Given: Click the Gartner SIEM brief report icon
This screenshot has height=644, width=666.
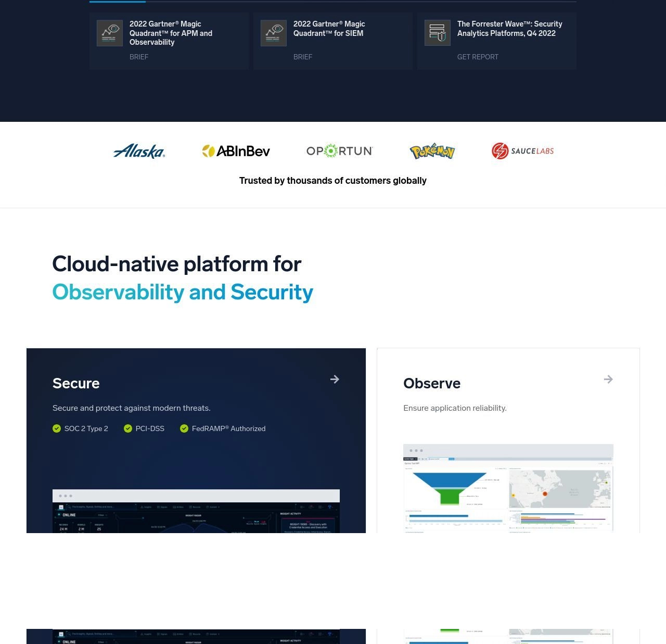Looking at the screenshot, I should [x=274, y=32].
